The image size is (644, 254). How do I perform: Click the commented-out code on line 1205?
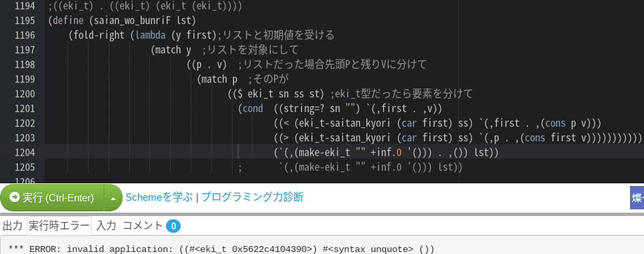(x=351, y=167)
